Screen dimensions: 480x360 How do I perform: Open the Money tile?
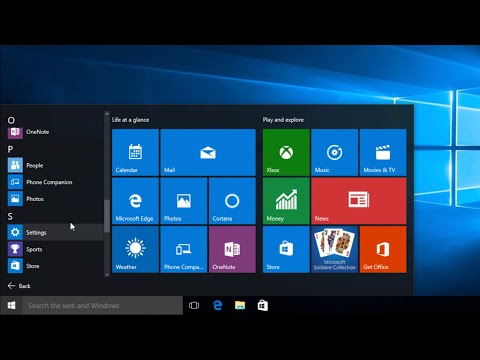[286, 201]
